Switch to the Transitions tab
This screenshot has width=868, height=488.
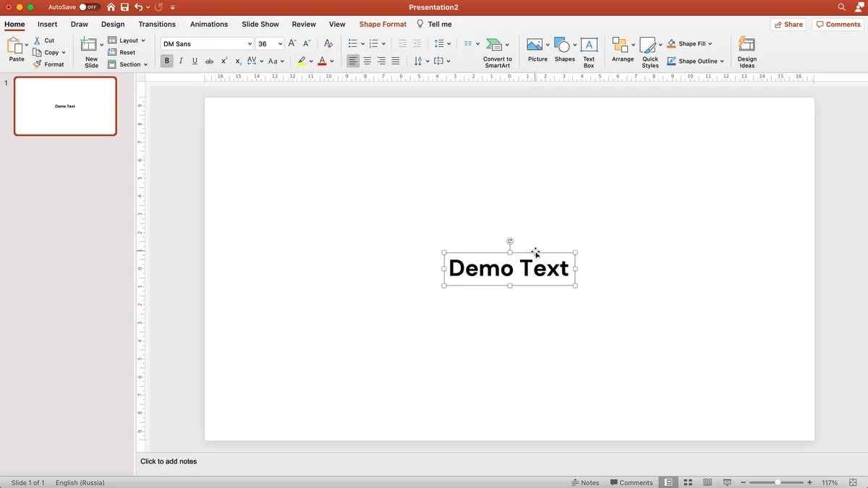[x=157, y=25]
